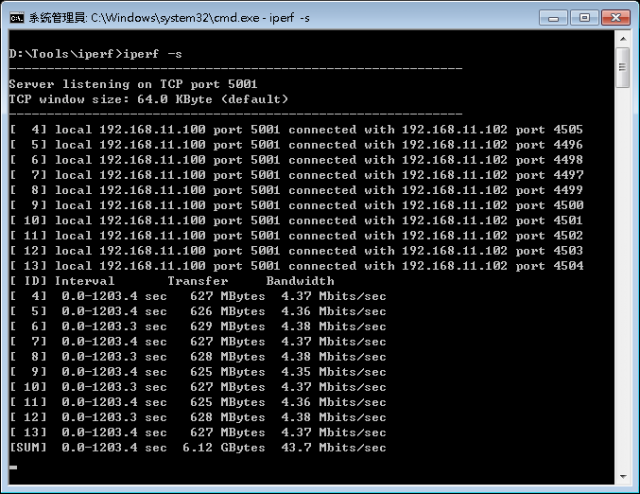Viewport: 640px width, 494px height.
Task: Click '628 MBytes' in ID 8 result row
Action: coord(228,356)
